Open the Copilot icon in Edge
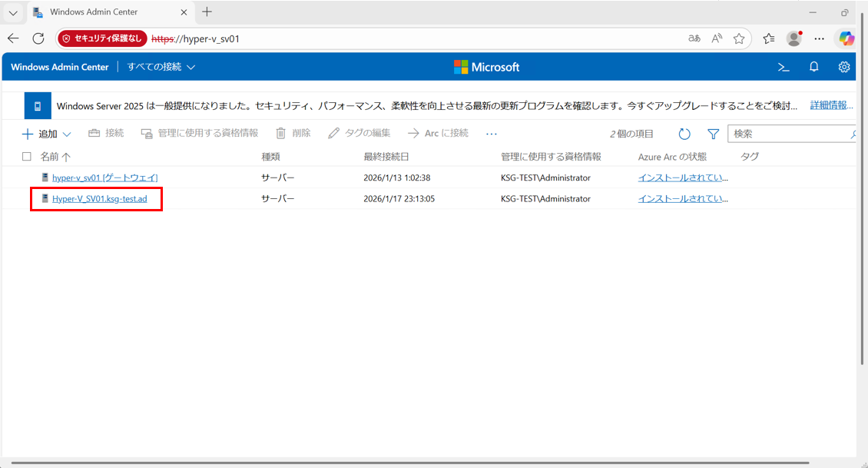The height and width of the screenshot is (468, 868). 846,38
